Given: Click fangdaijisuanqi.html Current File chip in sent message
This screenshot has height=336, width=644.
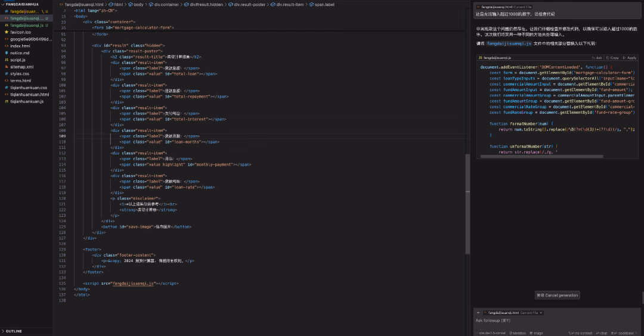Looking at the screenshot, I should coord(504,7).
